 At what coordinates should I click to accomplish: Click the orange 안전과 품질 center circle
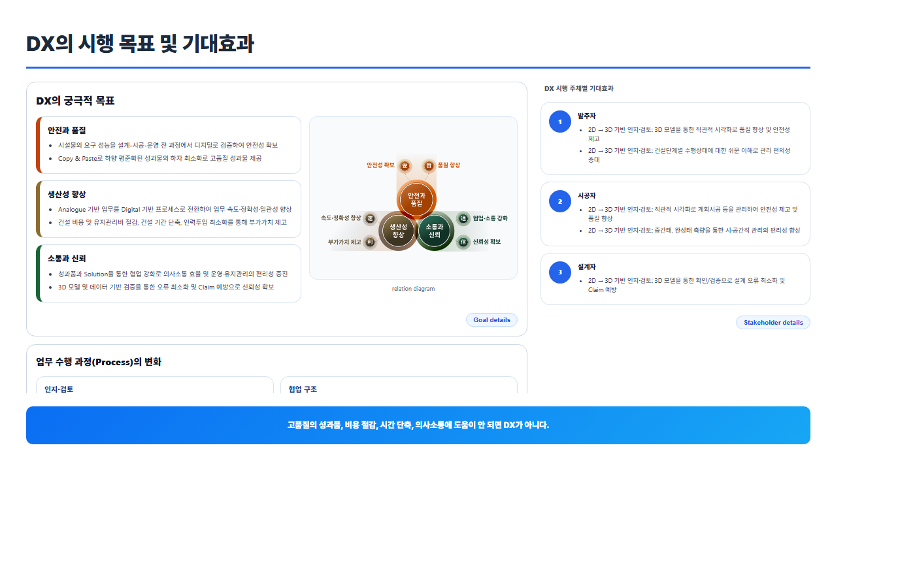click(416, 199)
